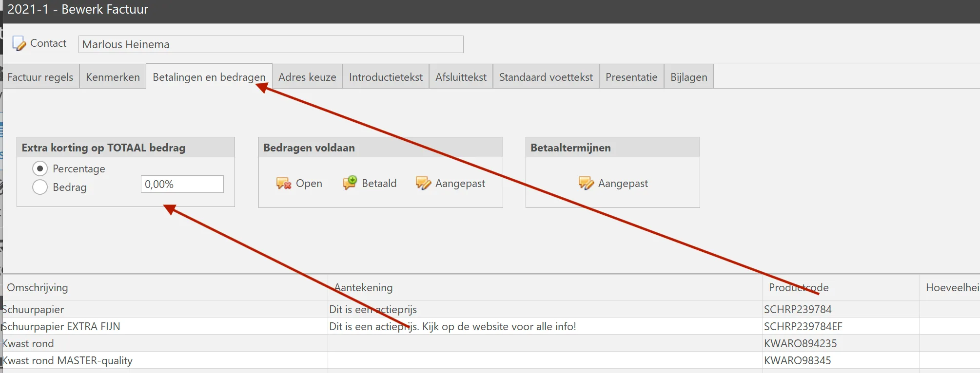980x373 pixels.
Task: Click the Aangepast icon under Betaaltermijnen
Action: pos(586,183)
